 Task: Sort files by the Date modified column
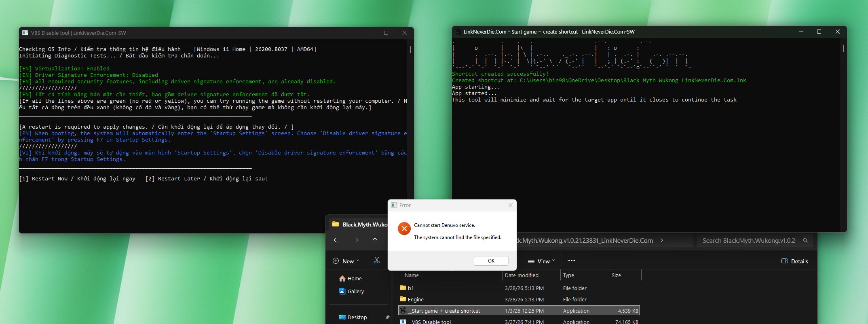(522, 275)
